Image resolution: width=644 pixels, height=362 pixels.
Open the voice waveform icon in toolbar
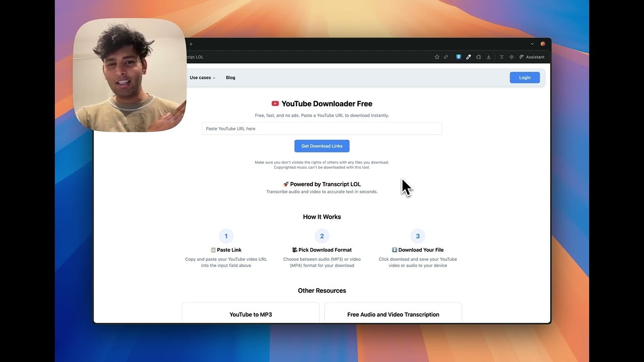pos(511,57)
